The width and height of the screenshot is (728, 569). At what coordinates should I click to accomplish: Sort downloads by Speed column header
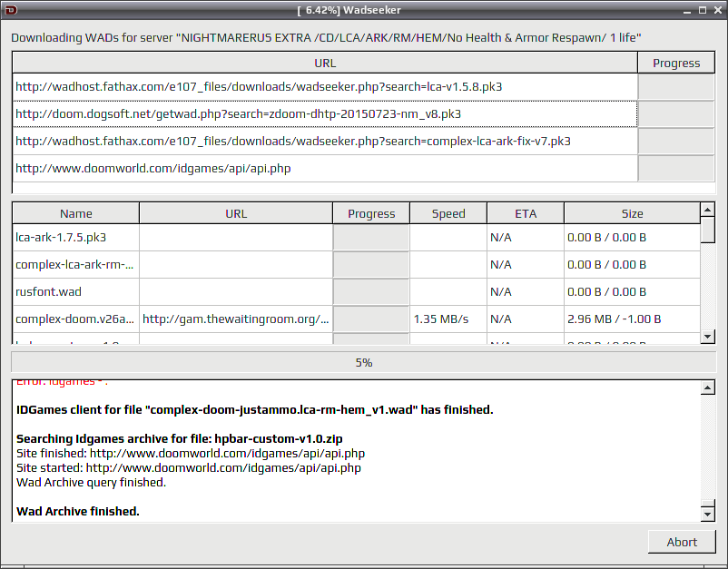448,213
